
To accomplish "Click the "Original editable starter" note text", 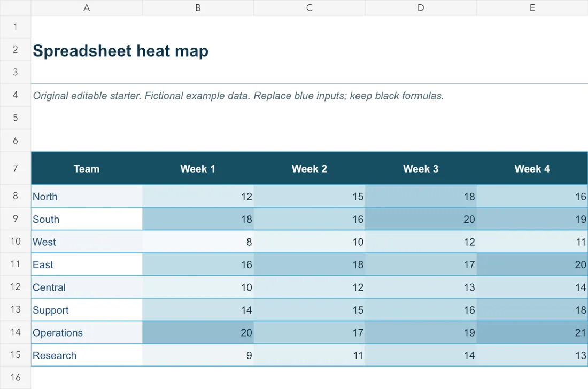I will [238, 96].
